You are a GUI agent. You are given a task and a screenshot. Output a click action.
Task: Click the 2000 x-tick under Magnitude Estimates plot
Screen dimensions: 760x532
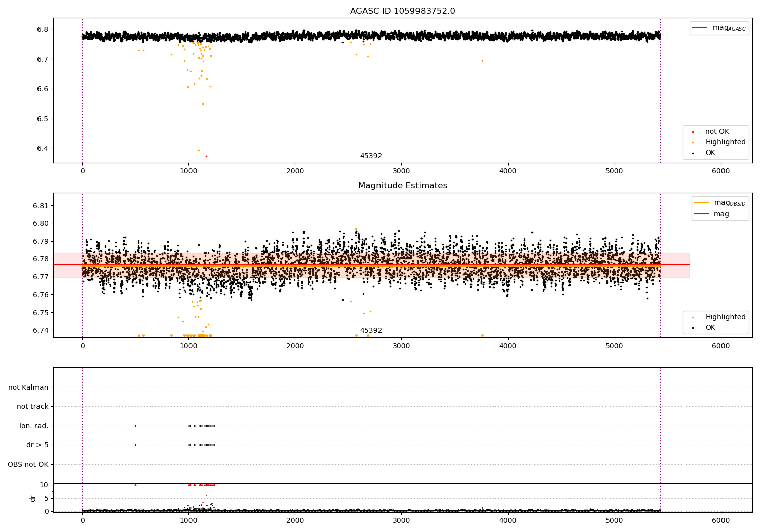click(295, 346)
